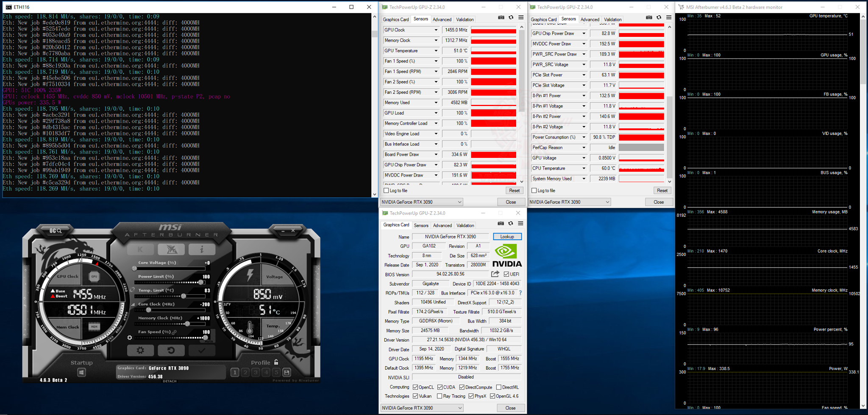Toggle the DirectML checkbox
Viewport: 868px width, 415px height.
(x=499, y=387)
